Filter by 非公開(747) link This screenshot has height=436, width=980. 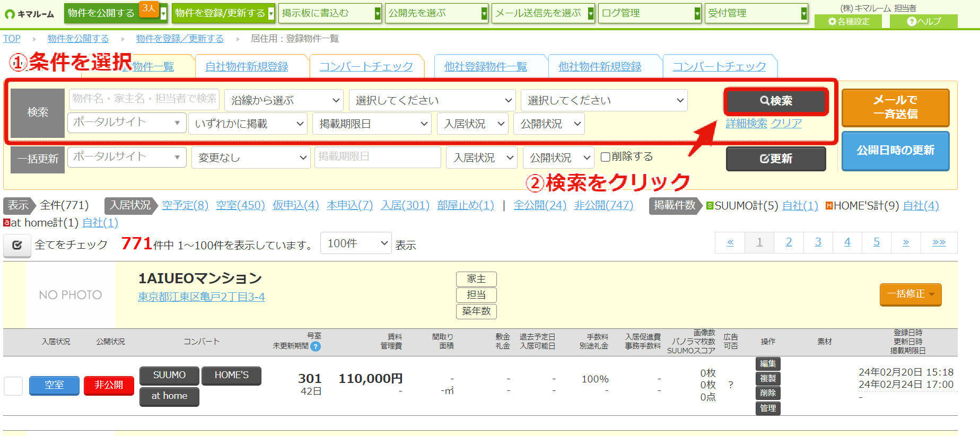pyautogui.click(x=603, y=205)
